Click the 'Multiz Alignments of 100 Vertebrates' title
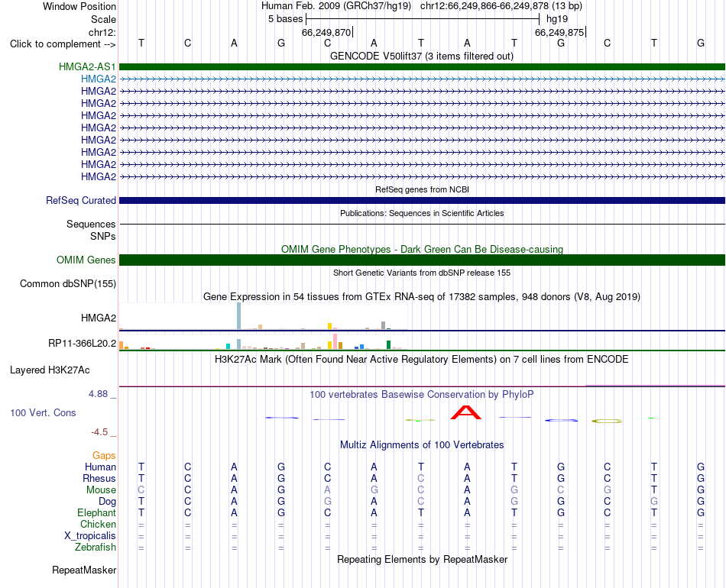This screenshot has height=588, width=726. [x=422, y=445]
